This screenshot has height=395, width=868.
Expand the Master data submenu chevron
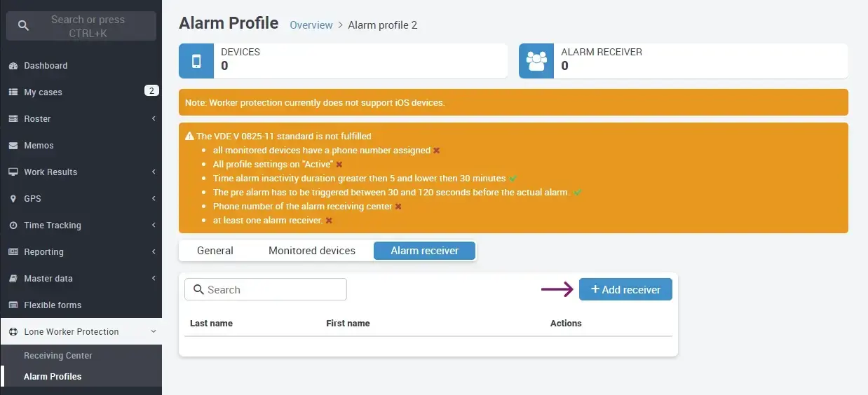[154, 279]
